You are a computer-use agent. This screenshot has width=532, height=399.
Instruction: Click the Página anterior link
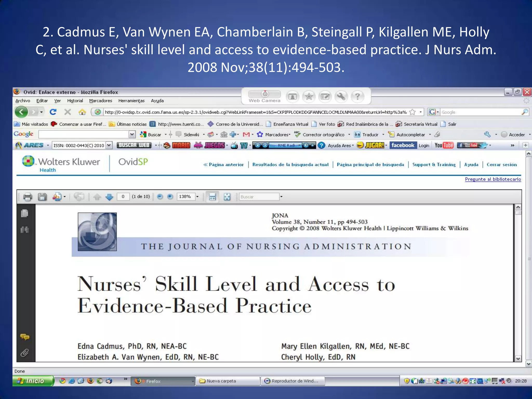coord(224,164)
